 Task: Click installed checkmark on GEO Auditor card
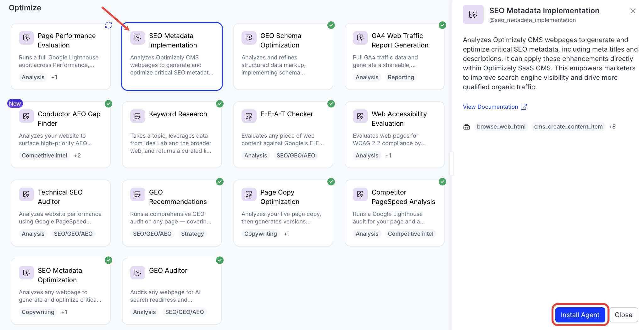[x=220, y=260]
